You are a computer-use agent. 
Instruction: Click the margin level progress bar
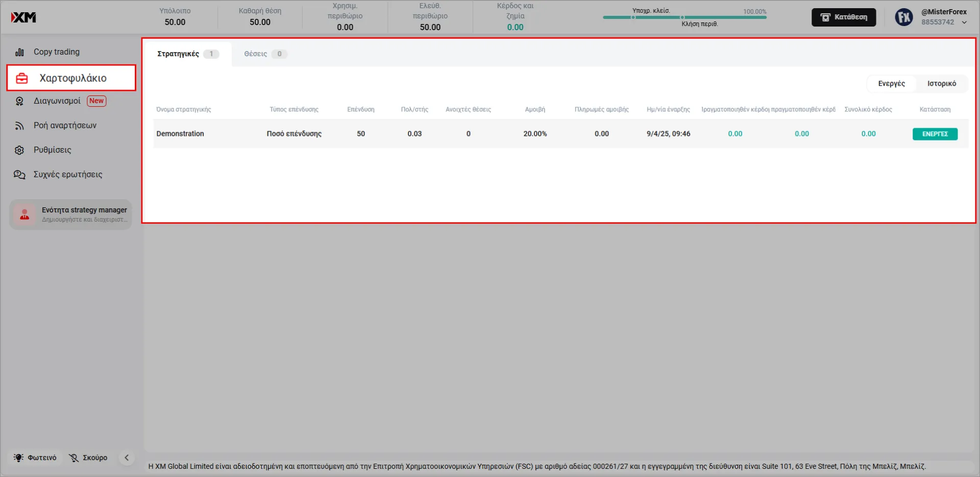tap(684, 17)
